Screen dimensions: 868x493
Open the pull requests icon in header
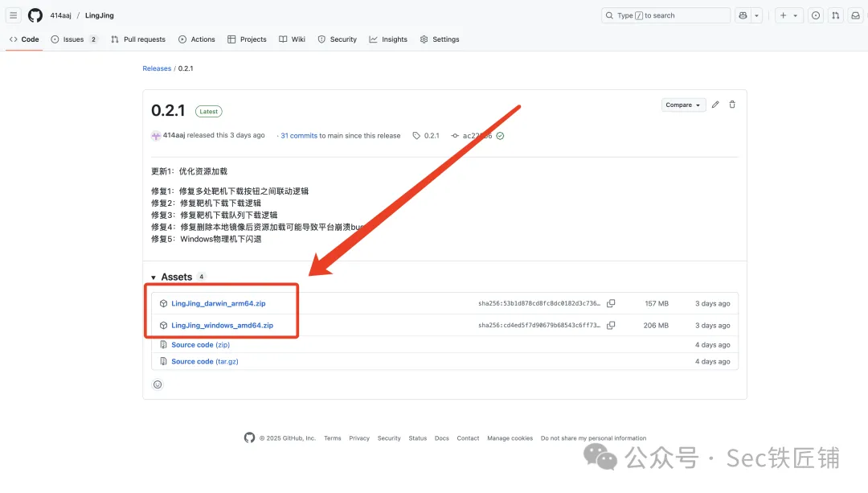tap(836, 15)
